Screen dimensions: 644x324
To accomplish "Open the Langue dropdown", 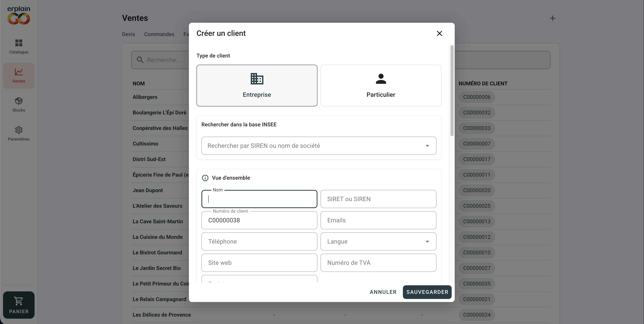I will tap(378, 241).
